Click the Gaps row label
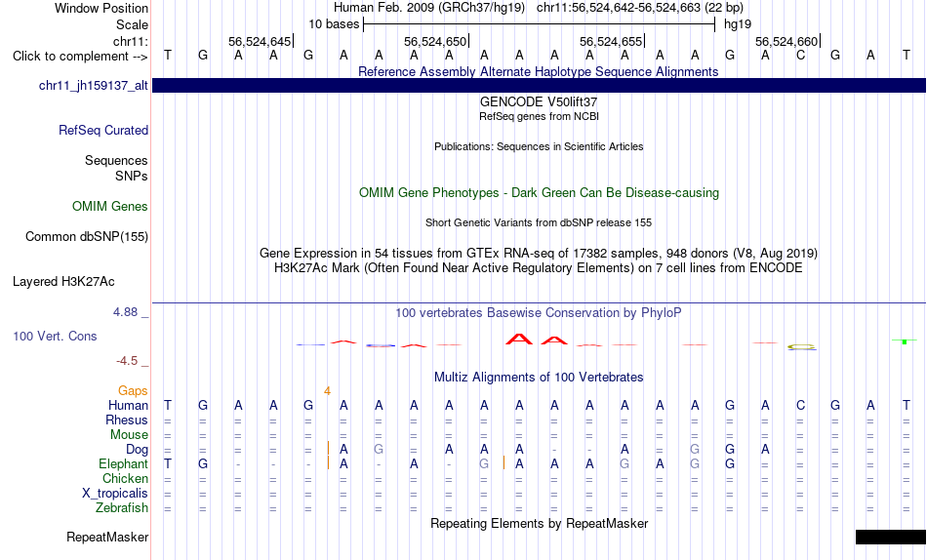Screen dimensions: 927x560 click(x=133, y=391)
